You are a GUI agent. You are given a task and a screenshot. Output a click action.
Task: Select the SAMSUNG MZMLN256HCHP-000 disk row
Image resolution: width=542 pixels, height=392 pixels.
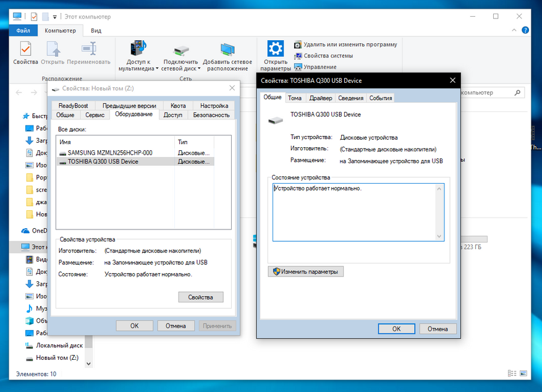point(135,153)
